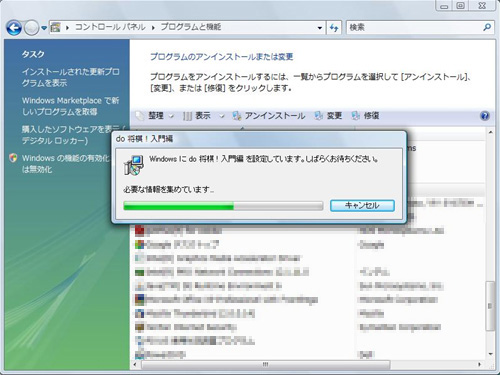
Task: Expand the 表示 dropdown arrow
Action: point(222,116)
